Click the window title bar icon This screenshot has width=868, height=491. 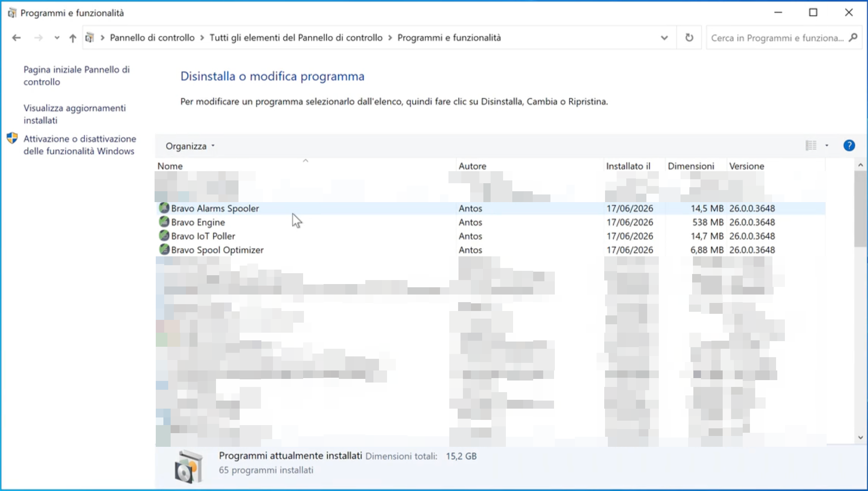12,13
